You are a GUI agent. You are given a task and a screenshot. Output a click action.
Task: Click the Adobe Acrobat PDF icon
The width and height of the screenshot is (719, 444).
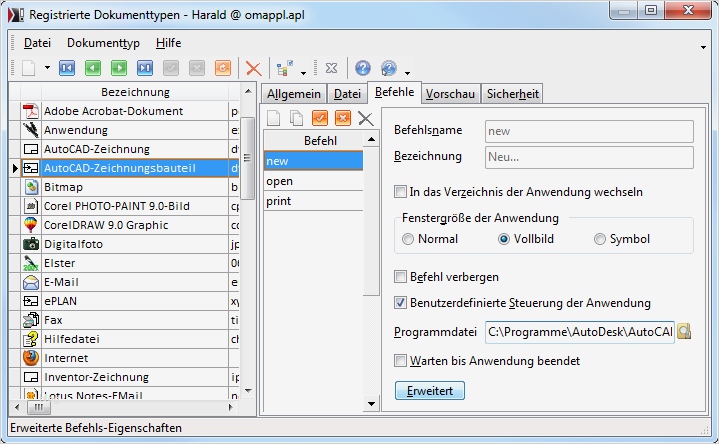[x=31, y=111]
